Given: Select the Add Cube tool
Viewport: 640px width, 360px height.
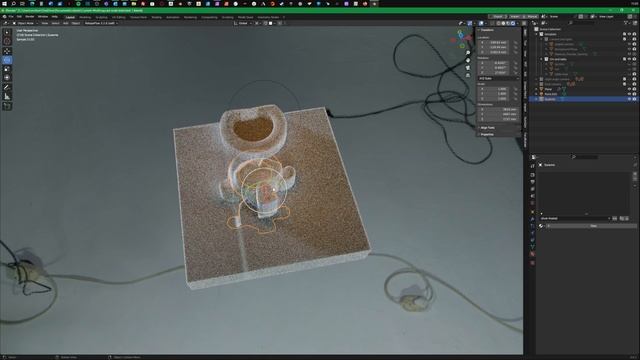Looking at the screenshot, I should pos(7,106).
